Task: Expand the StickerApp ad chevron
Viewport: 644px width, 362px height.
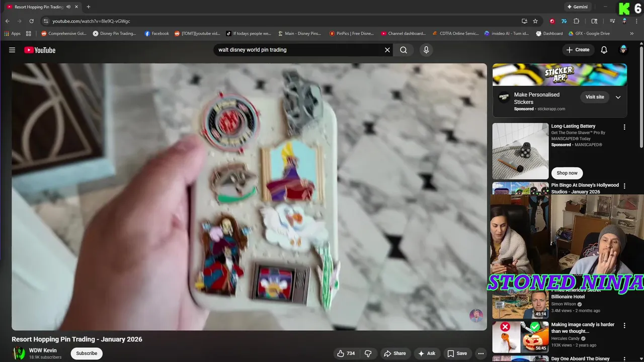Action: (x=618, y=97)
